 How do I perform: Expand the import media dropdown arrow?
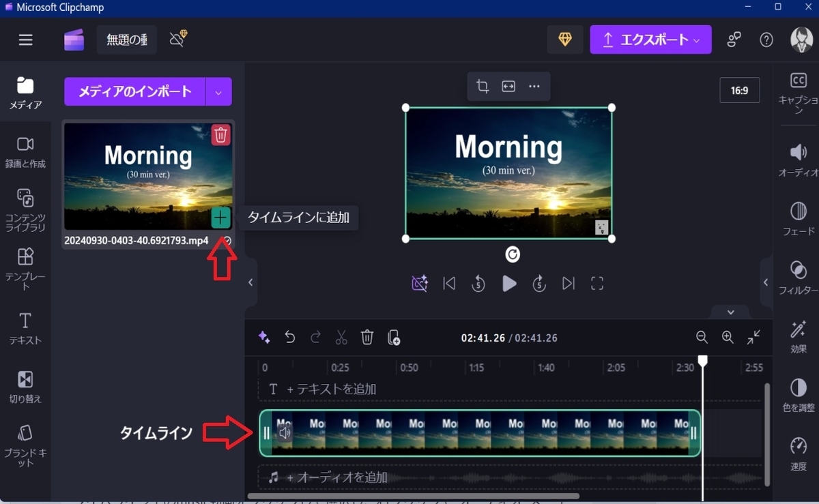218,92
